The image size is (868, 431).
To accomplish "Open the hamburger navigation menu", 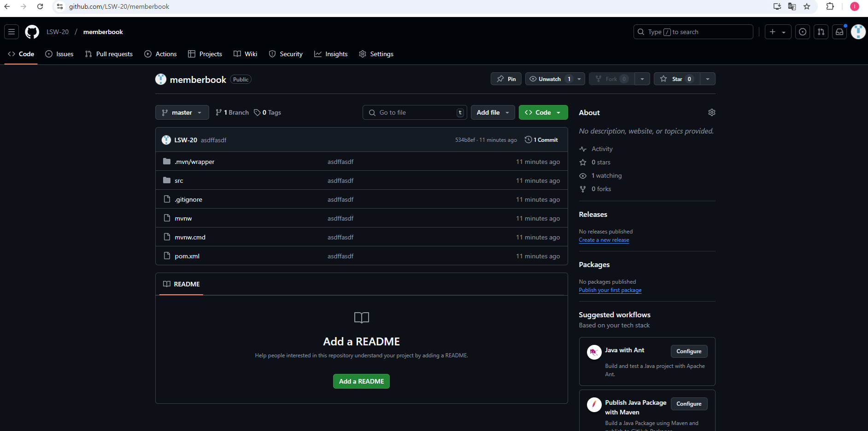I will [x=12, y=32].
